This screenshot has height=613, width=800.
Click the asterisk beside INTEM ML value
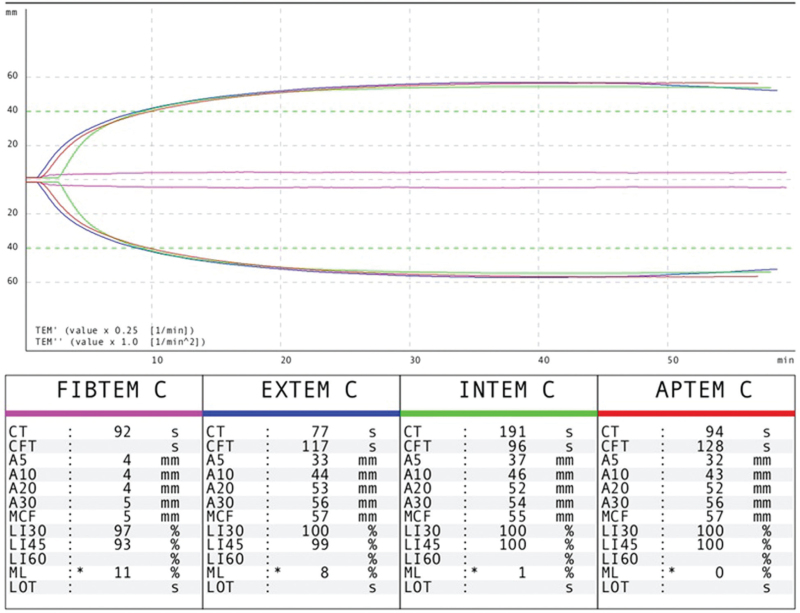pos(475,570)
